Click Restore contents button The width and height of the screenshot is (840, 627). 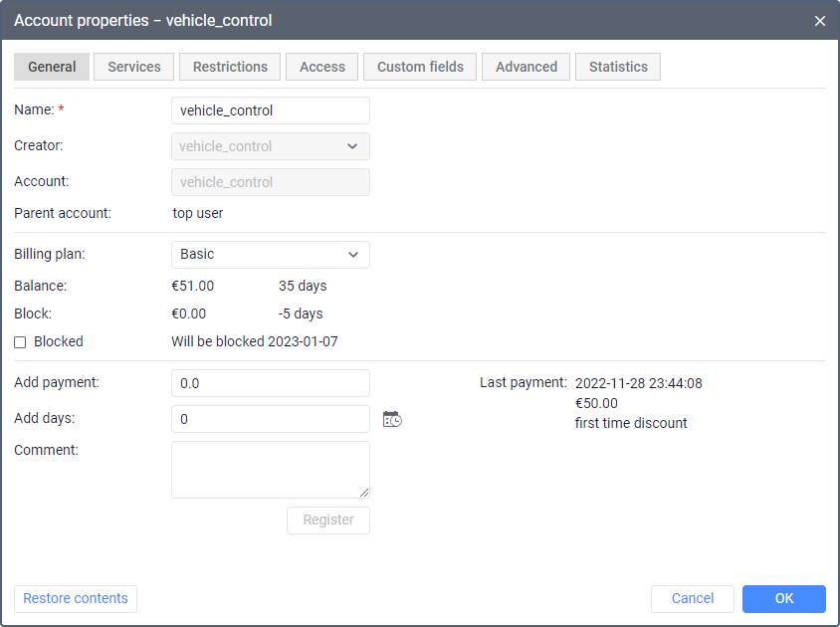pyautogui.click(x=76, y=598)
